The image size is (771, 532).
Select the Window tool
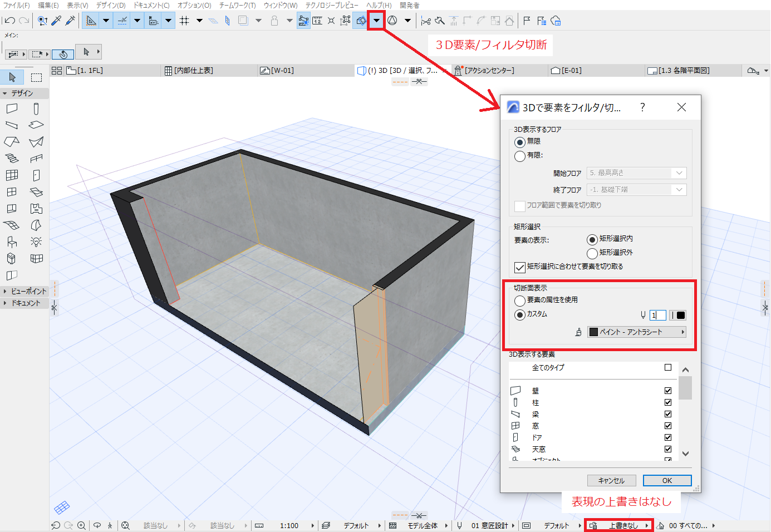[x=12, y=192]
